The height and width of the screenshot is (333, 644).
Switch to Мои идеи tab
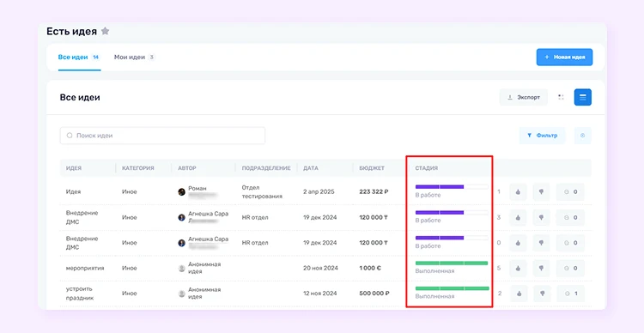(134, 58)
